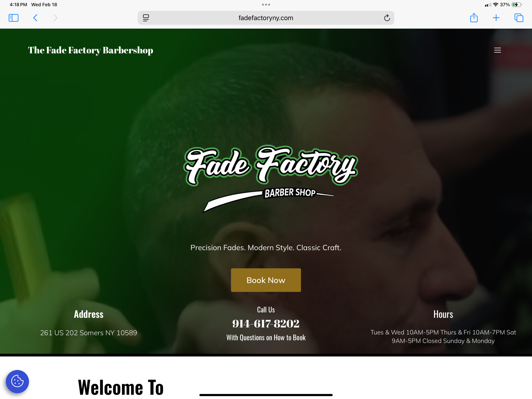Tap the Wi-Fi status icon
This screenshot has height=399, width=532.
[495, 5]
